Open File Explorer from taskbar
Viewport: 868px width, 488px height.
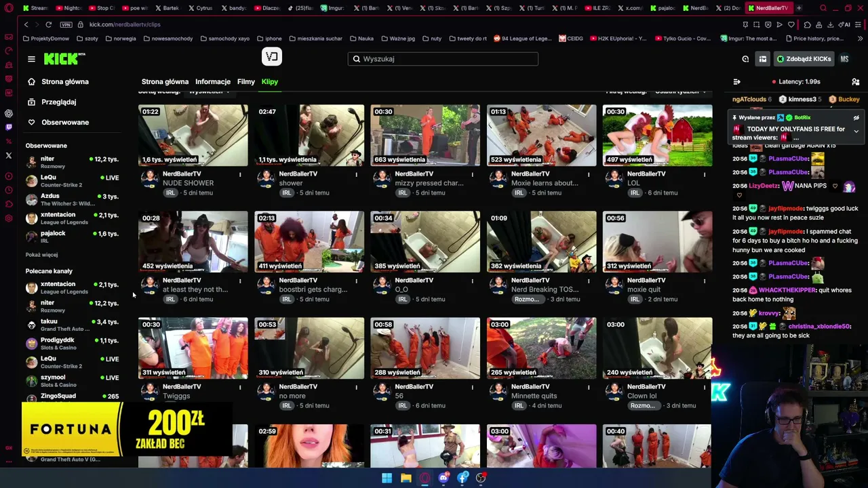pos(406,478)
